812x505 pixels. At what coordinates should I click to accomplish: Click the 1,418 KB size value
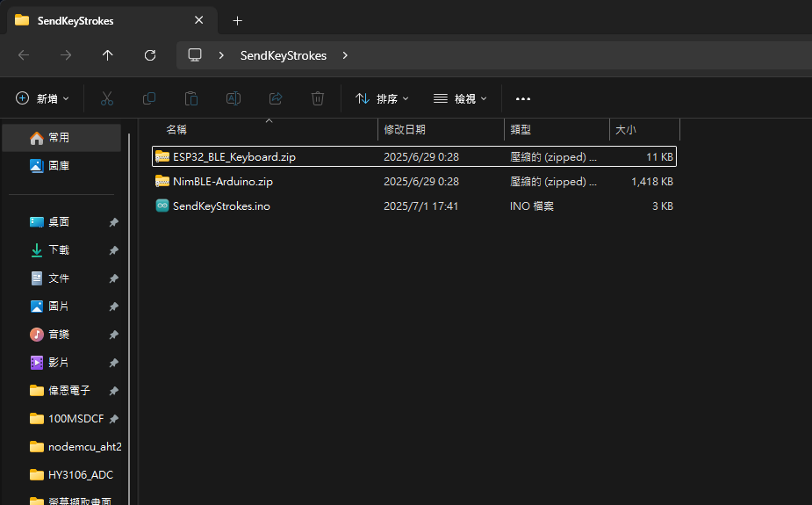[652, 181]
